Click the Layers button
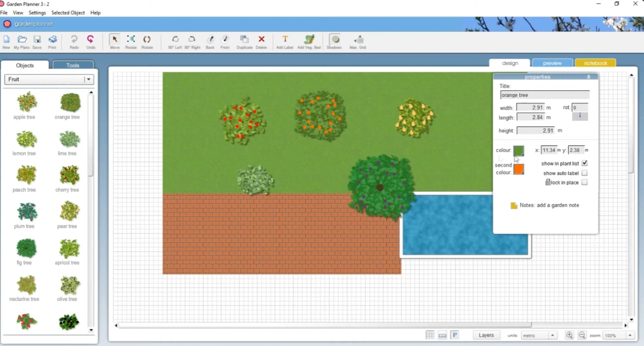This screenshot has height=346, width=644. click(x=486, y=336)
